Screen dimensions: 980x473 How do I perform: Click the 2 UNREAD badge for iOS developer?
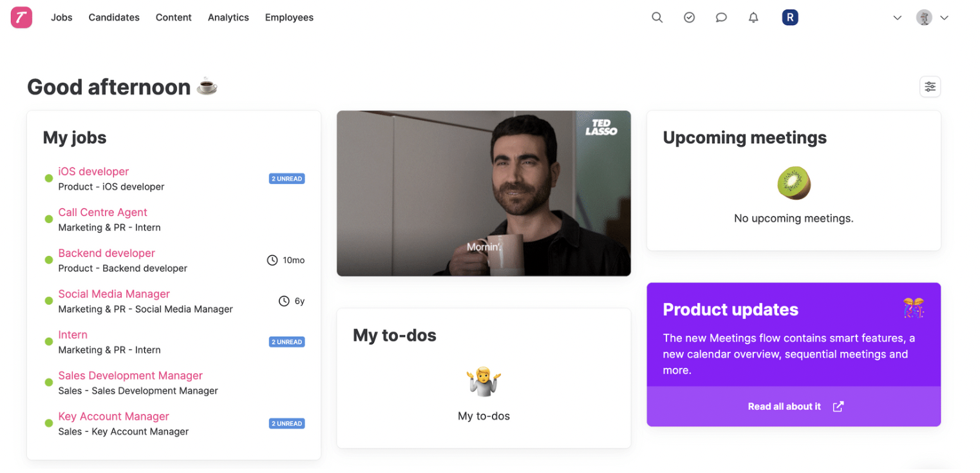pos(287,179)
